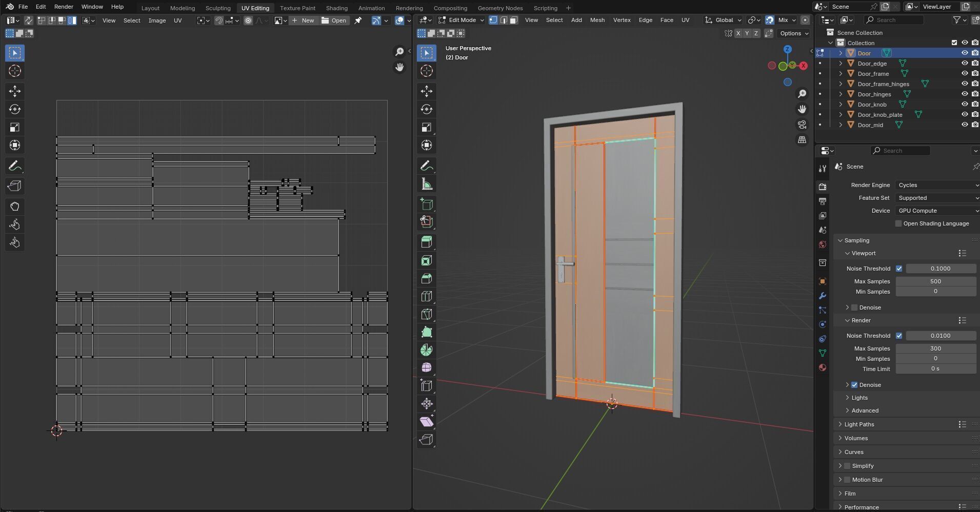Viewport: 980px width, 512px height.
Task: Uncheck Viewport Noise Threshold checkbox
Action: click(899, 269)
